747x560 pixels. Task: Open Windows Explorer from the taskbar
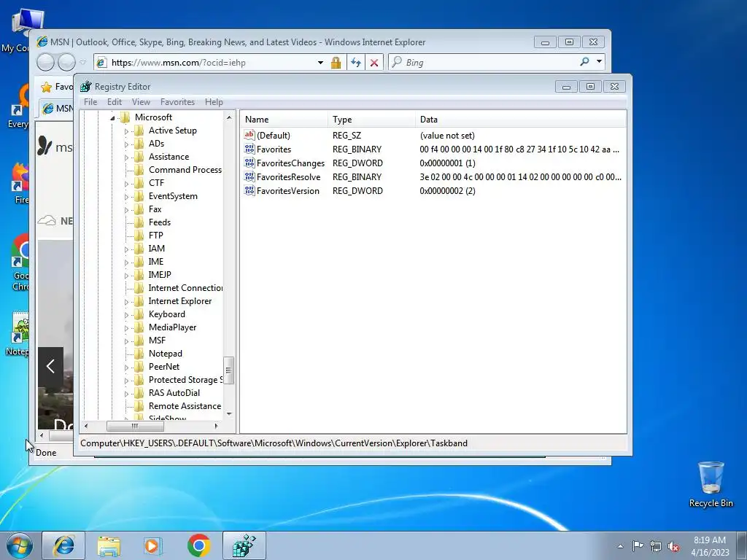click(x=109, y=545)
